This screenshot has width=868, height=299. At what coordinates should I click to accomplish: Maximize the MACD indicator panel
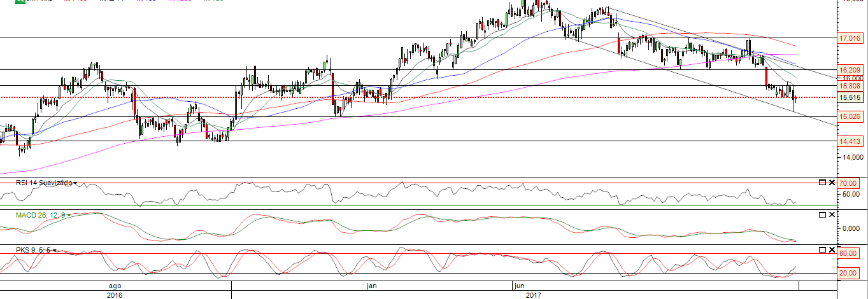click(822, 215)
